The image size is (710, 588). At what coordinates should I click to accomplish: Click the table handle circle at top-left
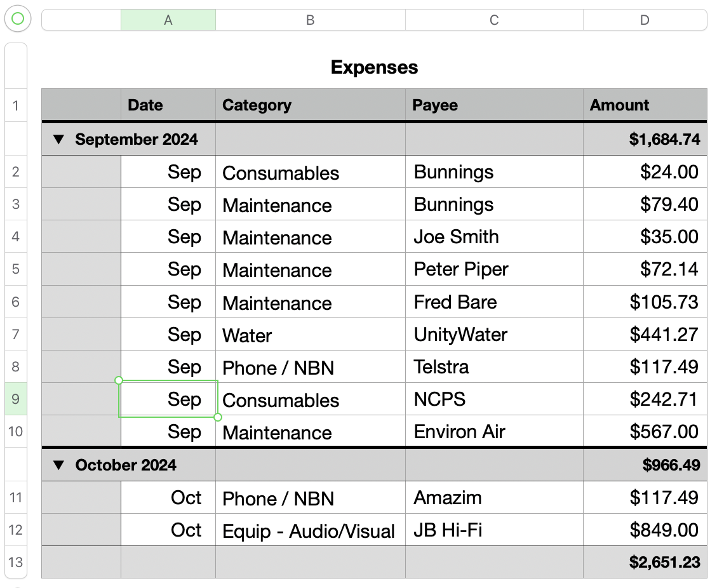(x=18, y=19)
